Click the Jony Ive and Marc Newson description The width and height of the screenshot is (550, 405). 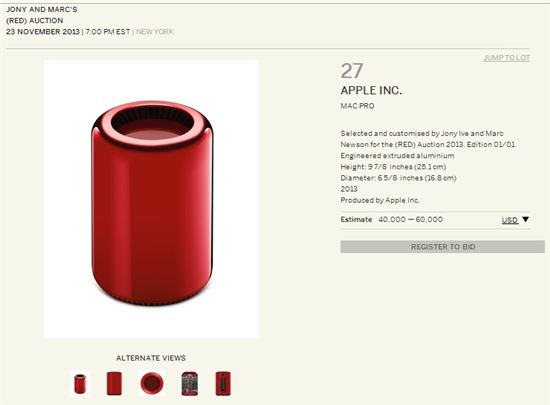pyautogui.click(x=428, y=139)
